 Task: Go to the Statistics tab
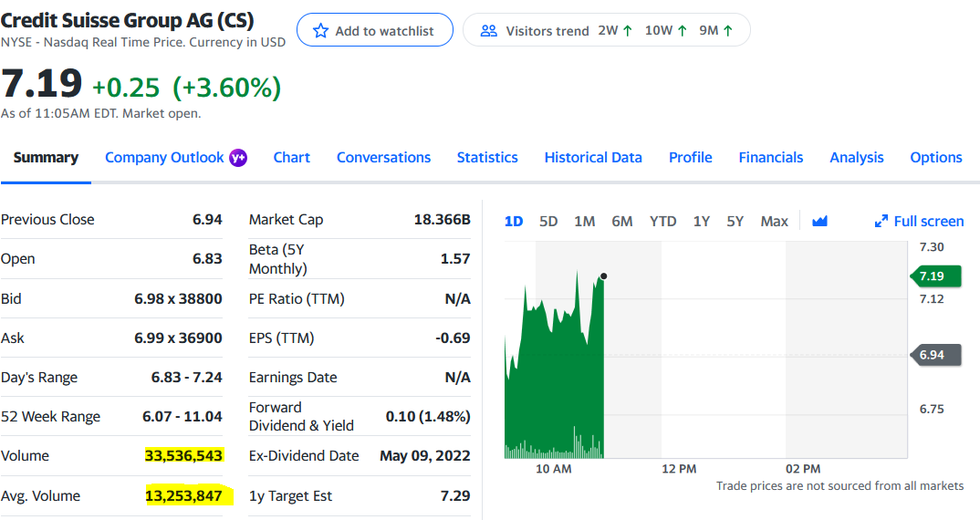pyautogui.click(x=487, y=158)
